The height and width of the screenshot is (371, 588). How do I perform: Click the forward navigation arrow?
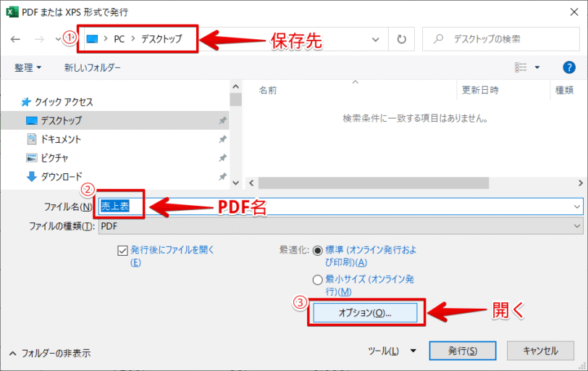click(x=39, y=39)
